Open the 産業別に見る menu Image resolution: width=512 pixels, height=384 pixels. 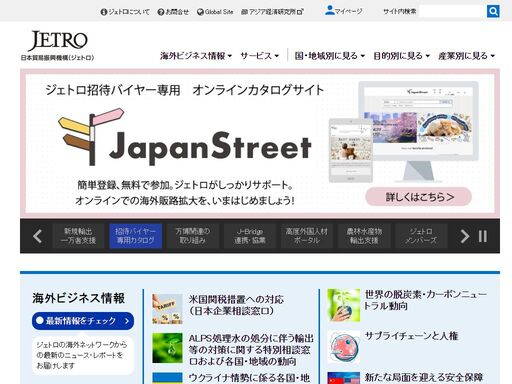click(466, 56)
